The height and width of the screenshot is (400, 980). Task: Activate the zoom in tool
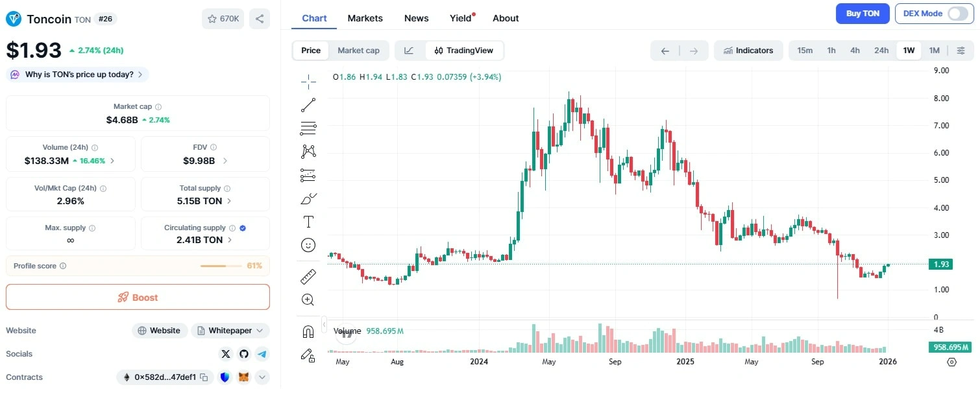tap(308, 300)
